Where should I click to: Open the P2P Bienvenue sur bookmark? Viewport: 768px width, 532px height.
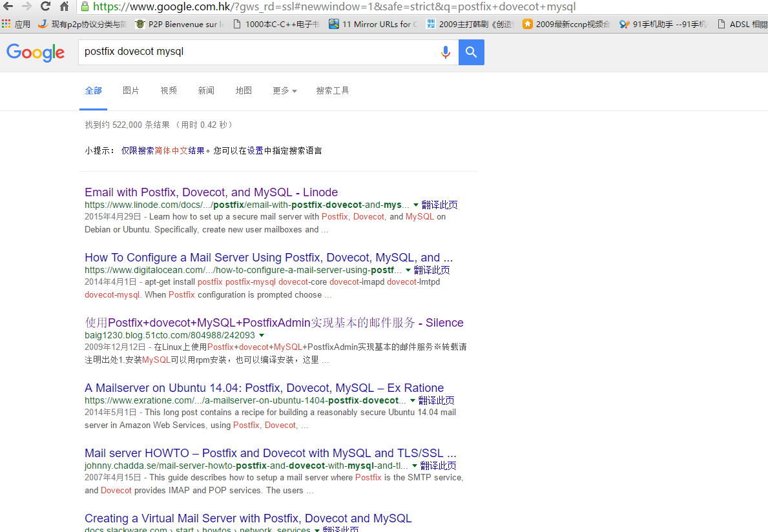[180, 24]
